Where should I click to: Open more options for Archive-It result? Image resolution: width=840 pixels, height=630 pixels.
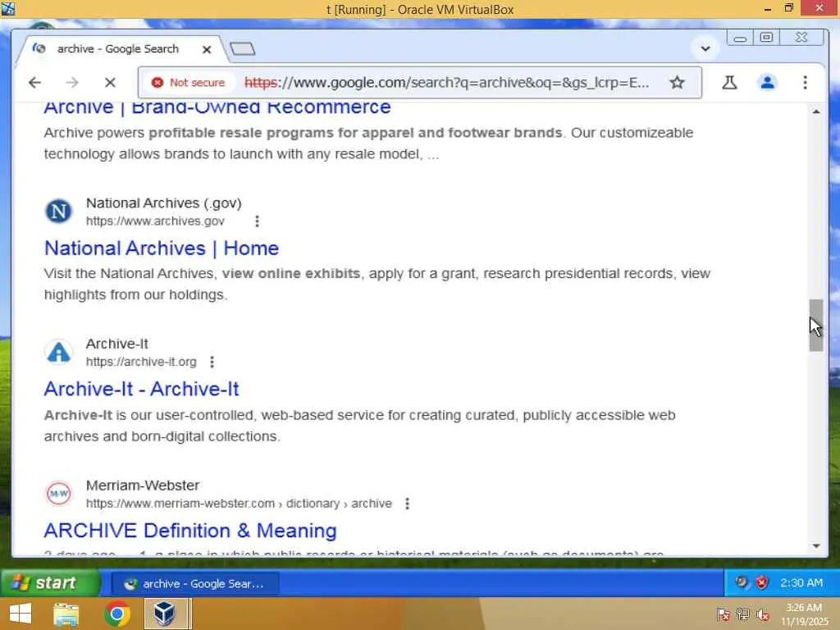(212, 362)
